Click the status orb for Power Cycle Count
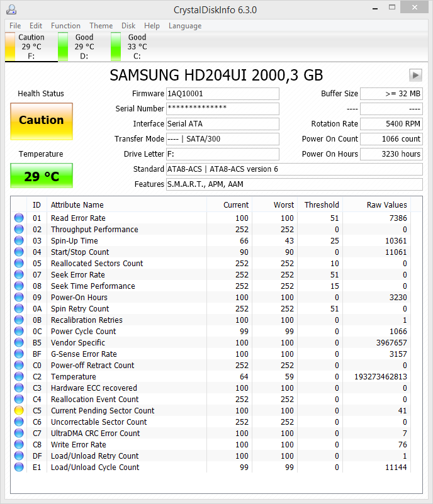This screenshot has height=504, width=433. [x=19, y=331]
